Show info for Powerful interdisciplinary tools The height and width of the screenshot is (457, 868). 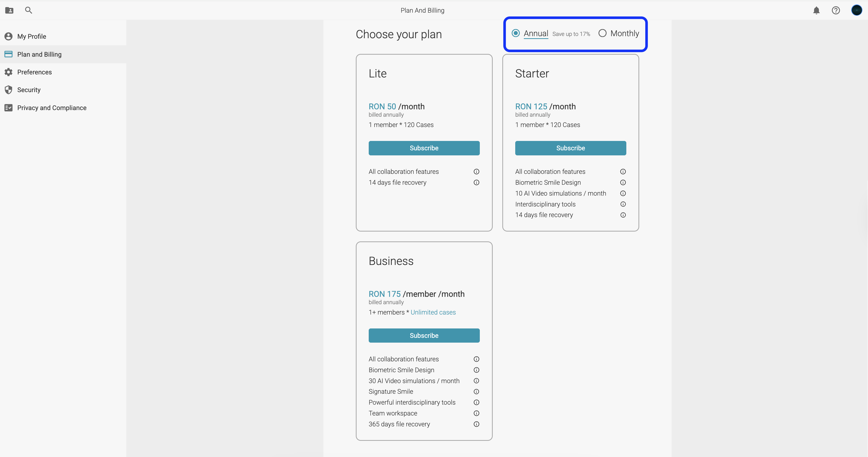[x=476, y=402]
